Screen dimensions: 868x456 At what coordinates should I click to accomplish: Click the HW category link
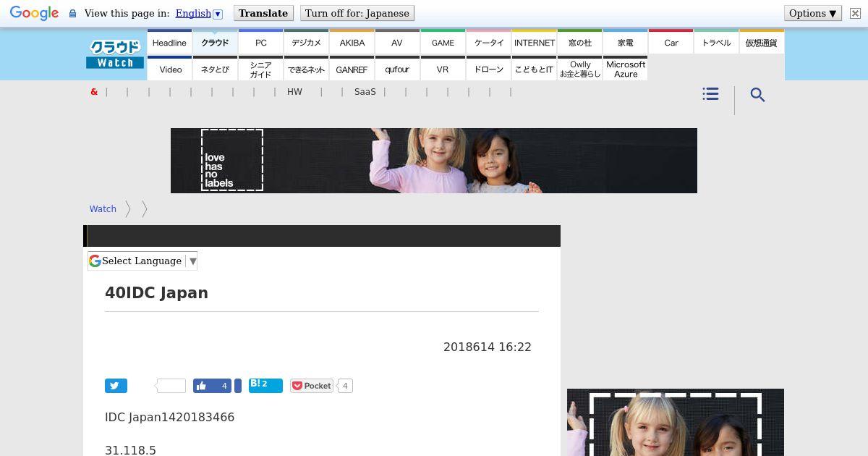coord(294,92)
